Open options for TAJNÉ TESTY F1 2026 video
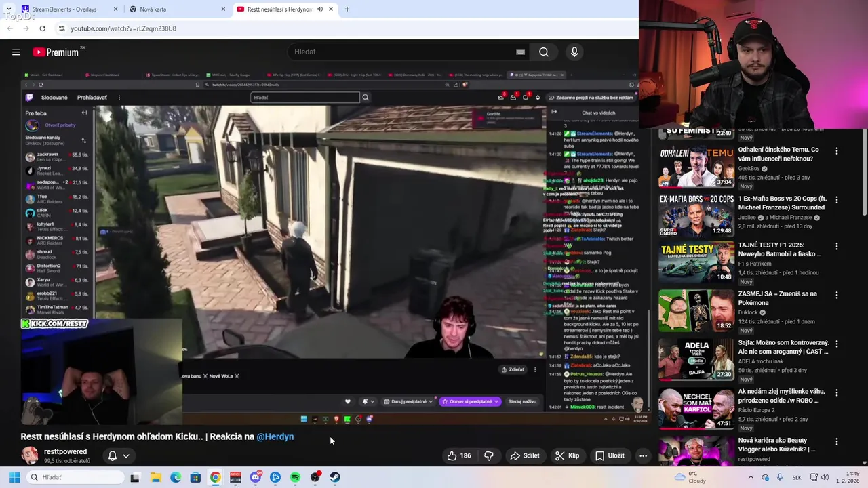The image size is (868, 488). (x=836, y=247)
